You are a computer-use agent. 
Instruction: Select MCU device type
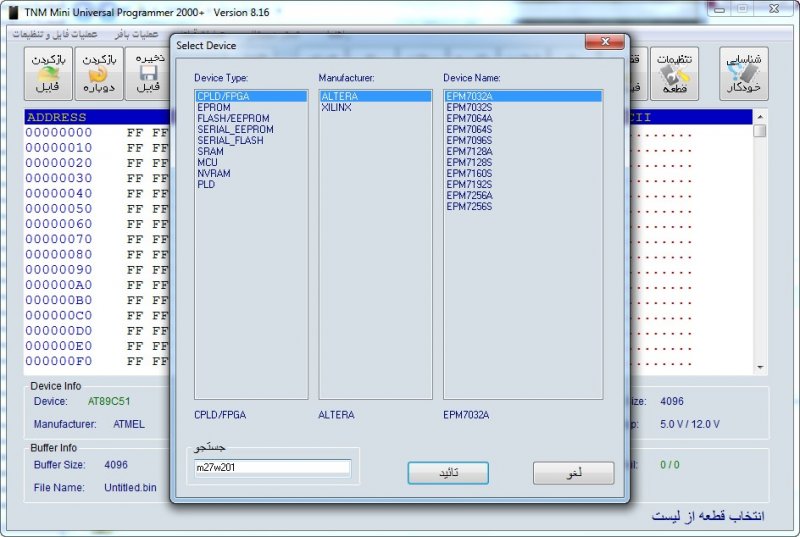[x=207, y=162]
